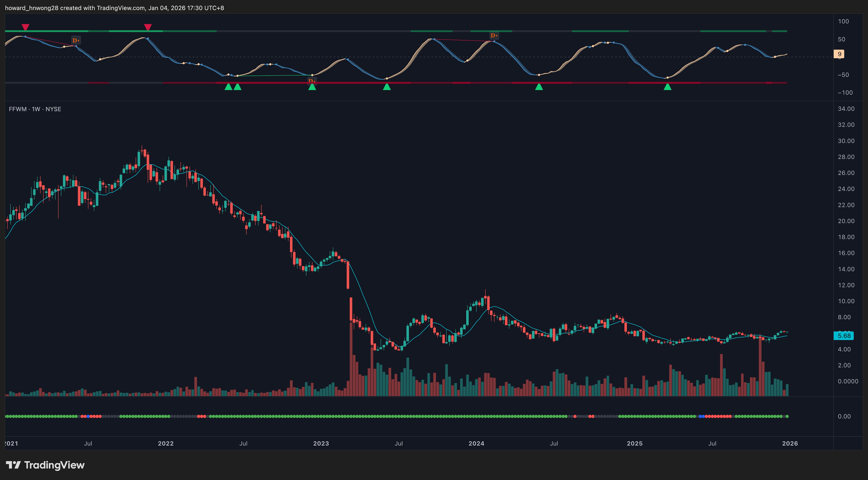This screenshot has height=480, width=868.
Task: Click the rightmost green up-triangle buy signal
Action: [x=668, y=87]
